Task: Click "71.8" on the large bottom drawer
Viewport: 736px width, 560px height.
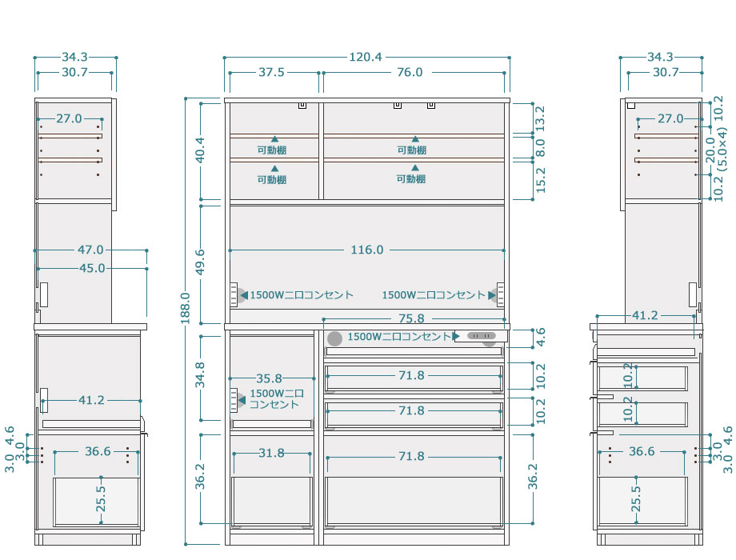Action: (411, 456)
